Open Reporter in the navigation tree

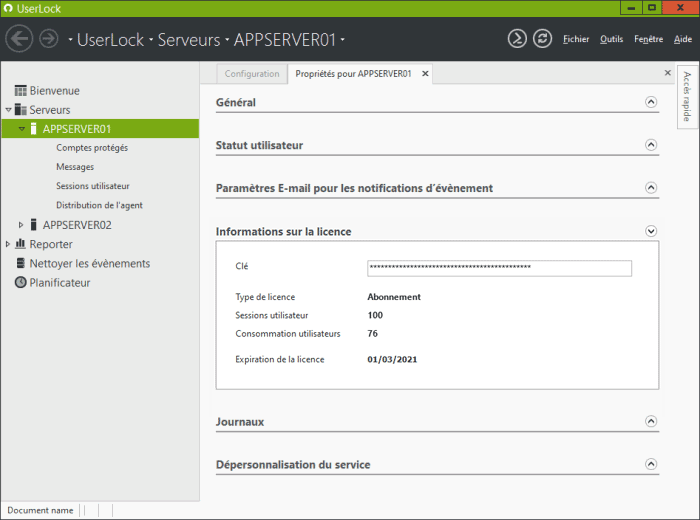click(x=51, y=244)
